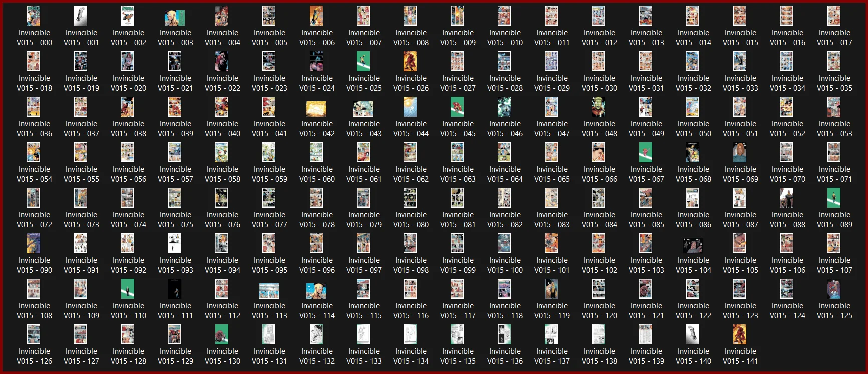Click the Invincible V015 - 069 file icon
Viewport: 868px width, 374px height.
[740, 153]
